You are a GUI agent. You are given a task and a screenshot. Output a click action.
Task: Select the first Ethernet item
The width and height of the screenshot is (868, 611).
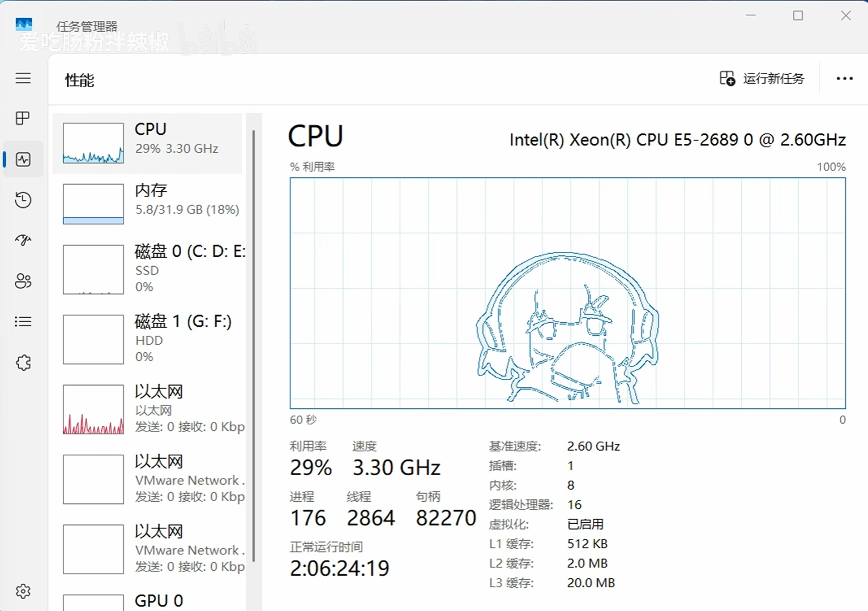(147, 409)
